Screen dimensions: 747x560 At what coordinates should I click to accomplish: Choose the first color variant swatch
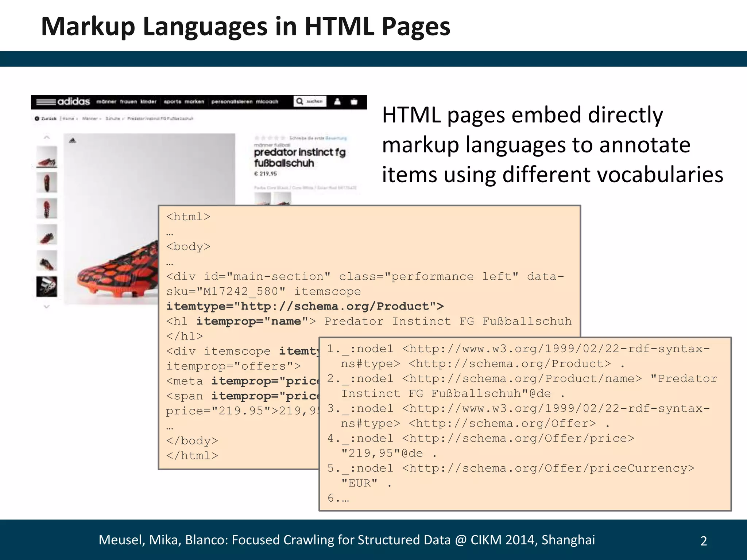click(x=262, y=199)
